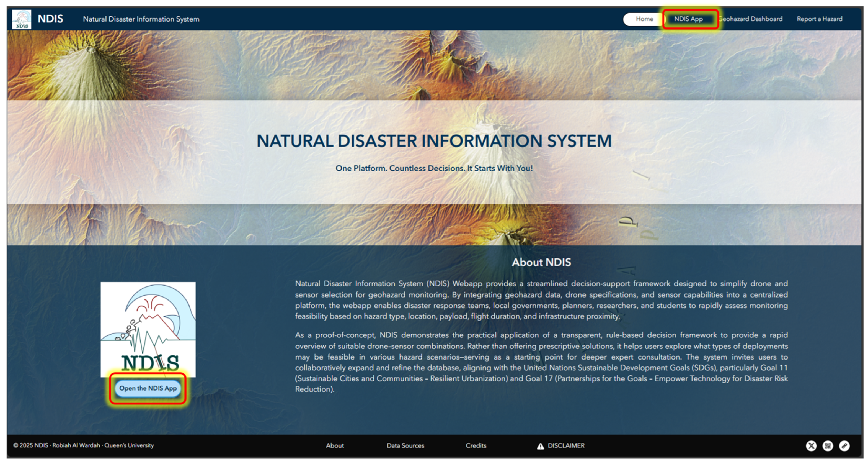Click the large NATURAL DISASTER INFORMATION SYSTEM banner heading
The width and height of the screenshot is (868, 464).
point(434,141)
